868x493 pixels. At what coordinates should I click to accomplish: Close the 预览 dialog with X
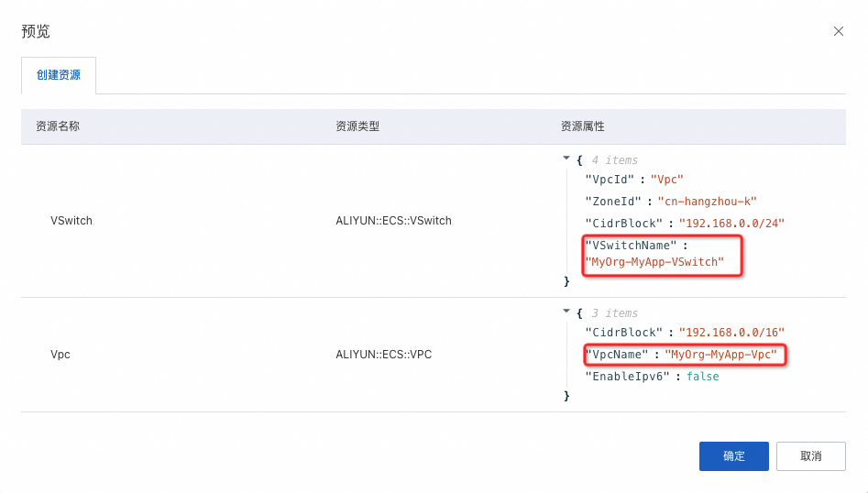click(x=838, y=31)
